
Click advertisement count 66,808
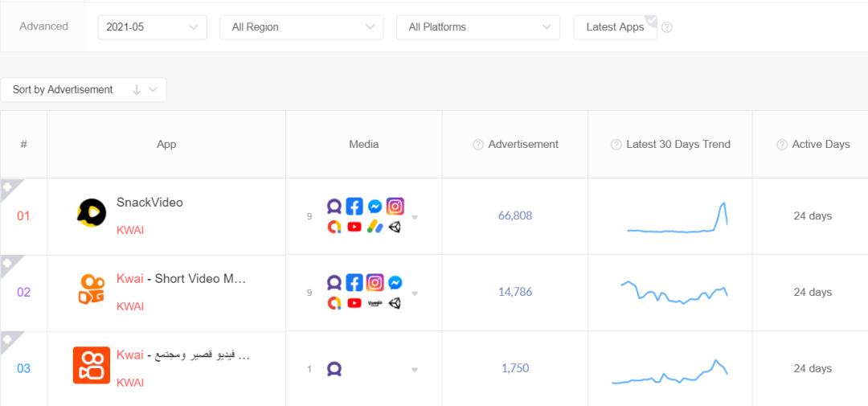(515, 216)
